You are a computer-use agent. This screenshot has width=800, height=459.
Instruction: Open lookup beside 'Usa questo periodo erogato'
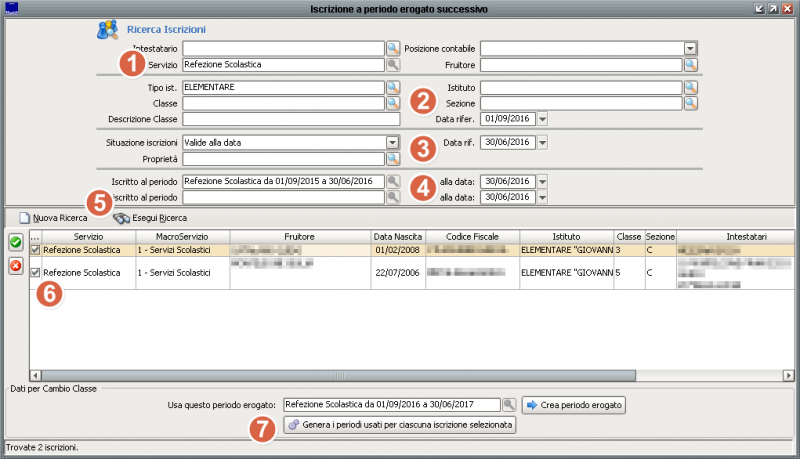point(509,405)
